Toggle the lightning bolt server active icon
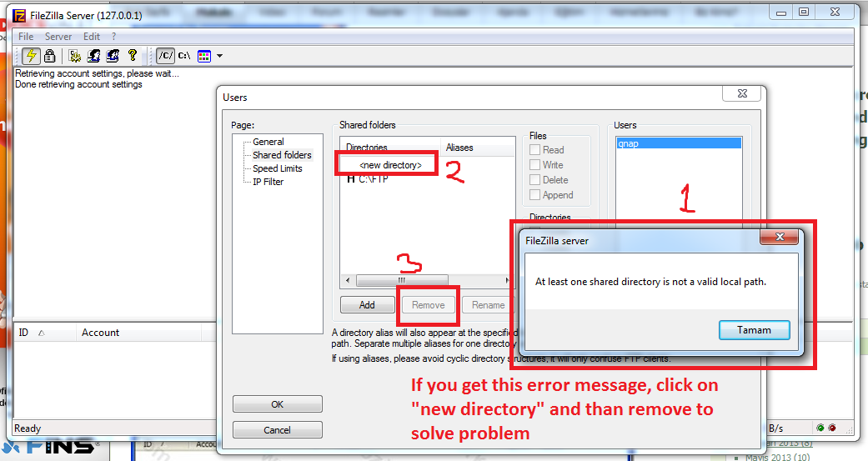This screenshot has height=461, width=868. pos(31,55)
